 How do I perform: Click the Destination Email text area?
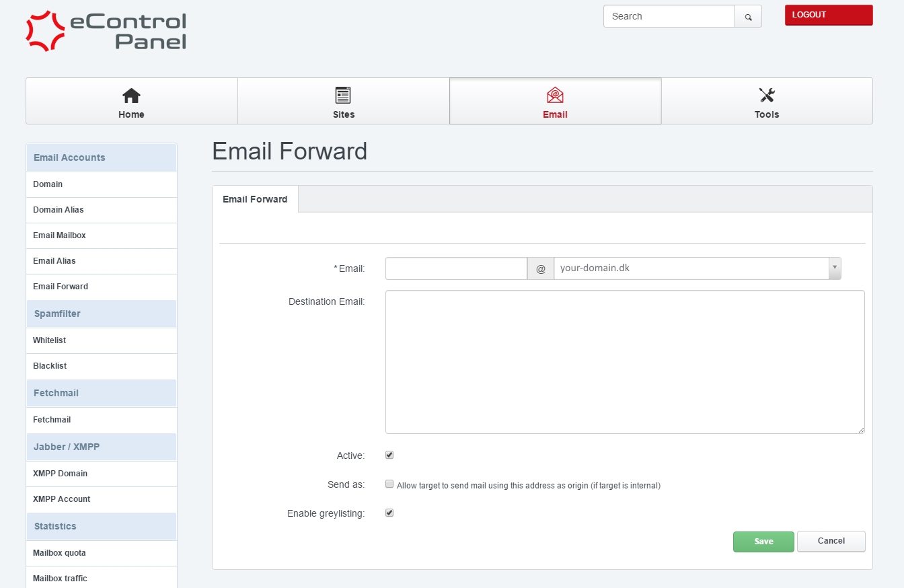click(x=624, y=361)
